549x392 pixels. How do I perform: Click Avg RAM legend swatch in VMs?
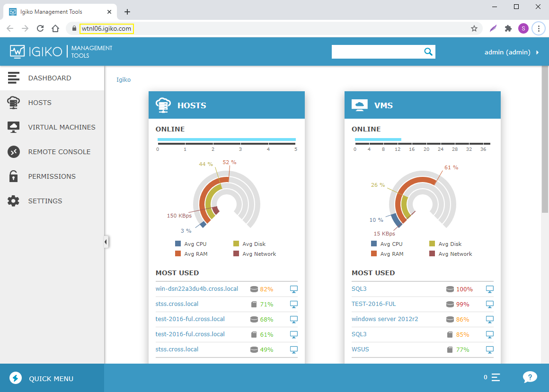coord(374,253)
